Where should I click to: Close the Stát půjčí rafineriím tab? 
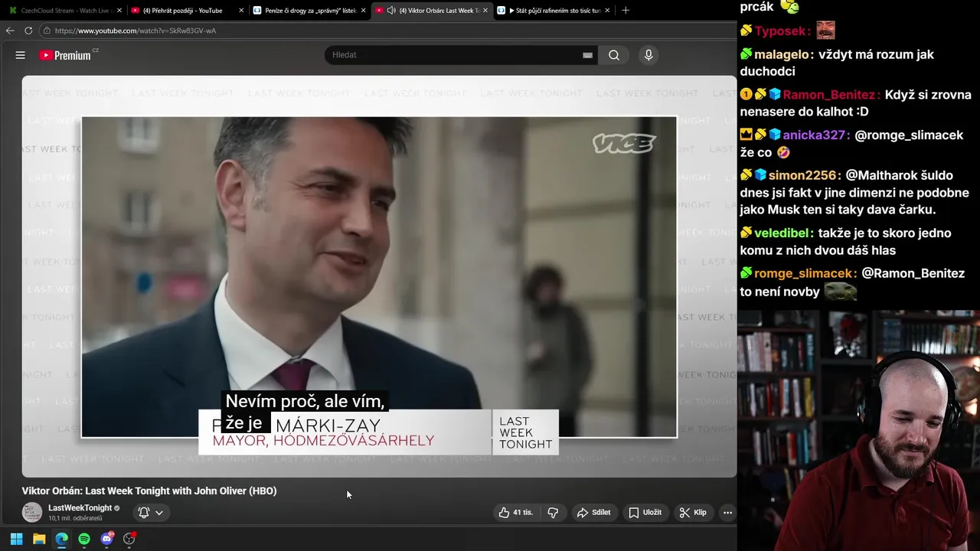(607, 11)
